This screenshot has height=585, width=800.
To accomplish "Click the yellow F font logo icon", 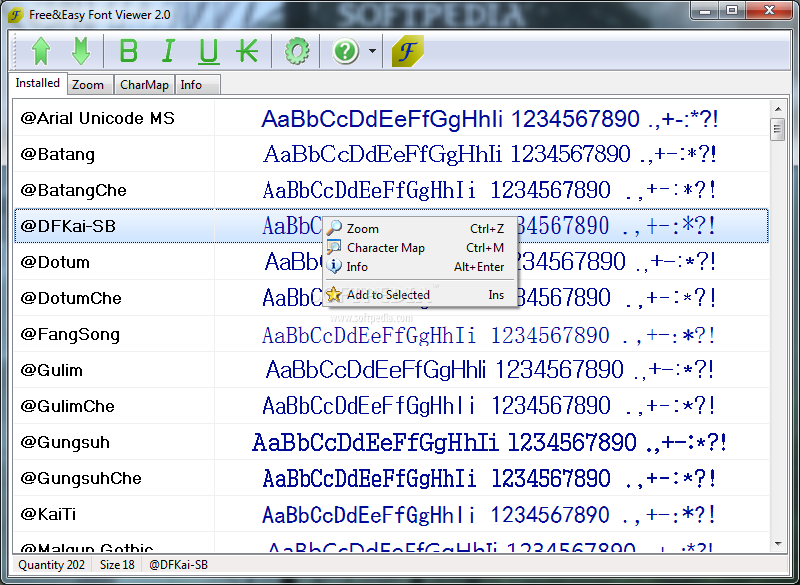I will click(407, 51).
